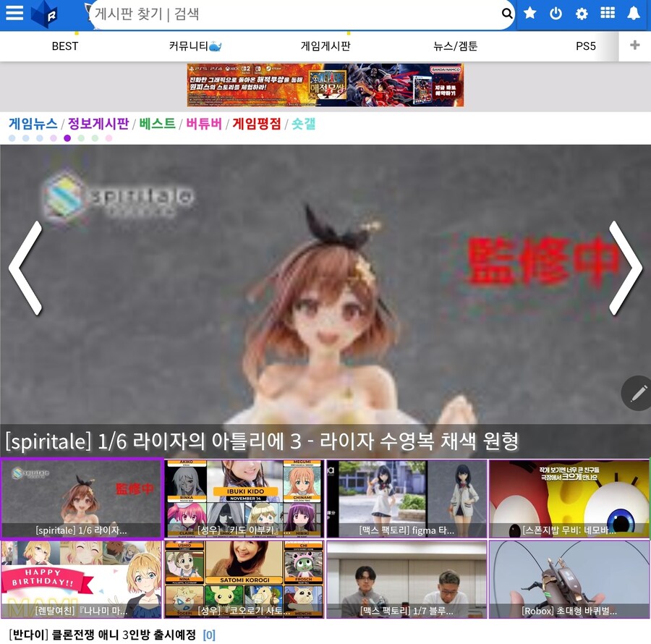Advance the carousel with the right arrow

[626, 268]
